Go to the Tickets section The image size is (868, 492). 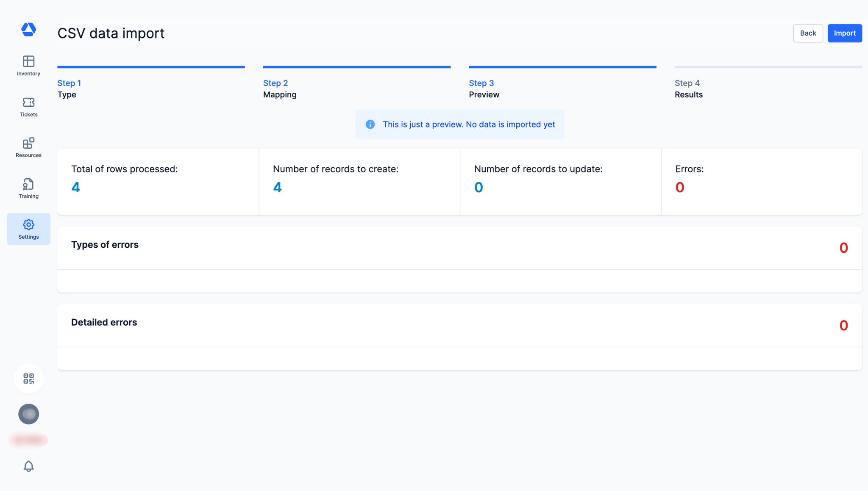[x=28, y=107]
